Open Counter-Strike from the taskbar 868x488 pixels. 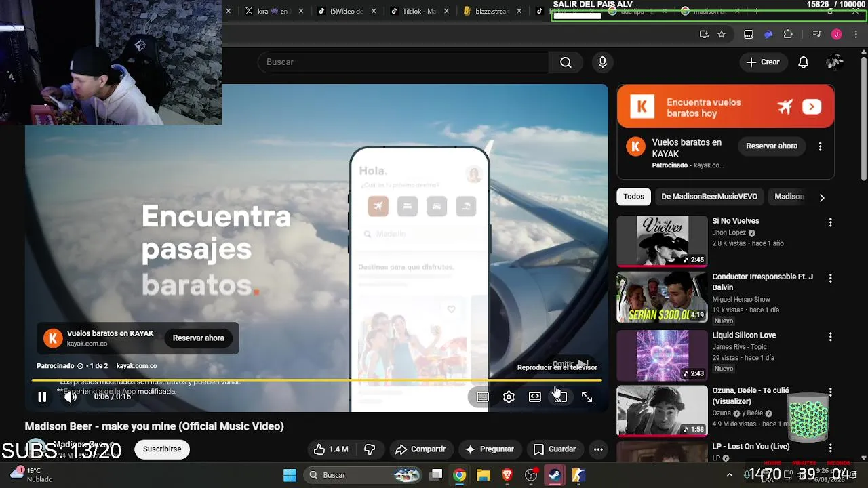578,475
